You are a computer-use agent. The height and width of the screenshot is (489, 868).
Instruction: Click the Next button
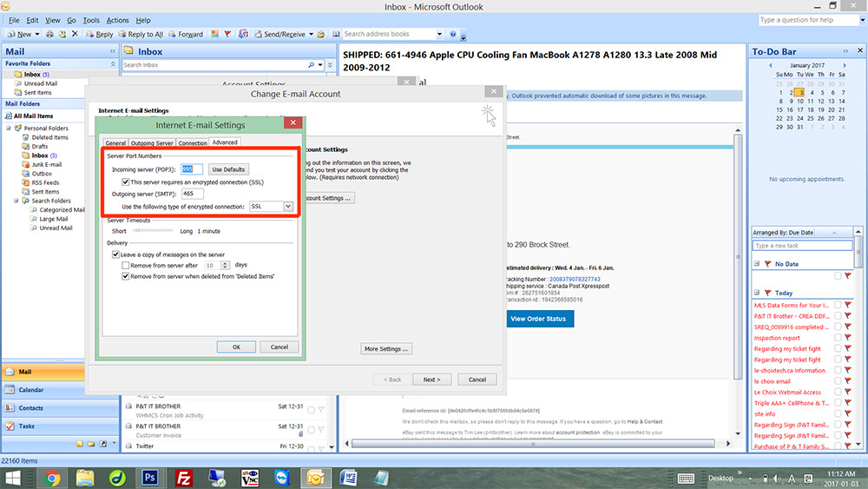tap(431, 380)
